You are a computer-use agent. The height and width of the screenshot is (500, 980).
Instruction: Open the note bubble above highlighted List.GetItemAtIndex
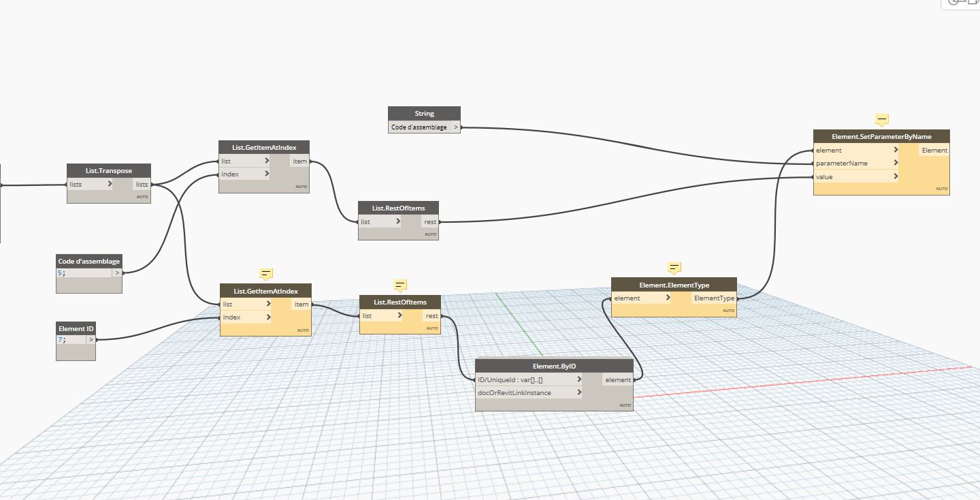coord(266,274)
